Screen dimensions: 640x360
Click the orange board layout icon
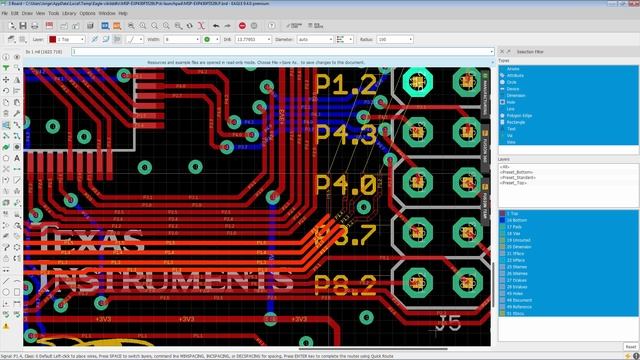pos(117,26)
